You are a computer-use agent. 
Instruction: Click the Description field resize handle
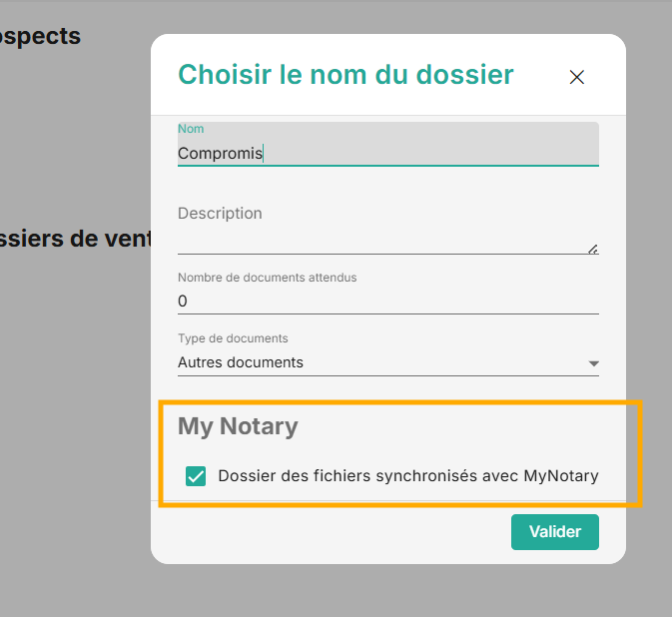tap(592, 249)
